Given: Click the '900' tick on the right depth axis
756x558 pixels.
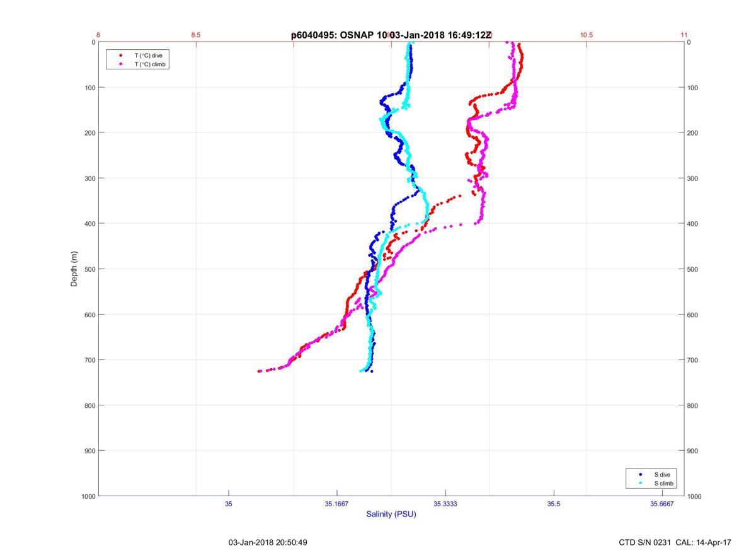Looking at the screenshot, I should coord(693,451).
